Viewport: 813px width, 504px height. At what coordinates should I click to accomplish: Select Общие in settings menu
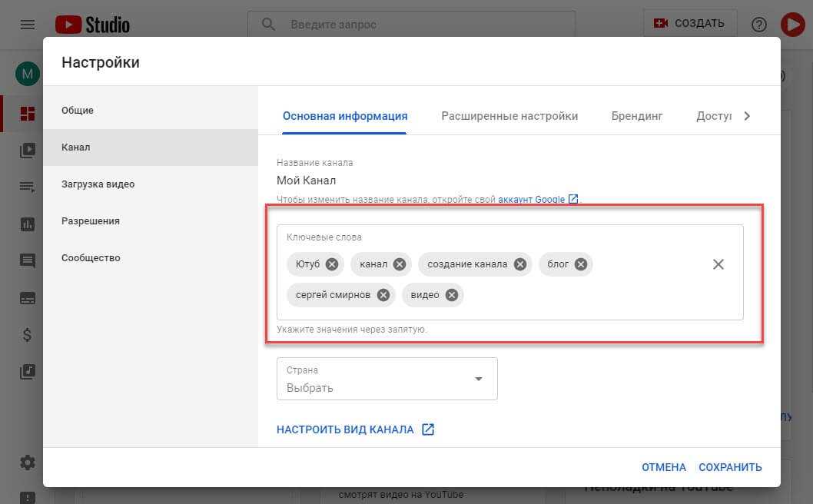(x=151, y=111)
